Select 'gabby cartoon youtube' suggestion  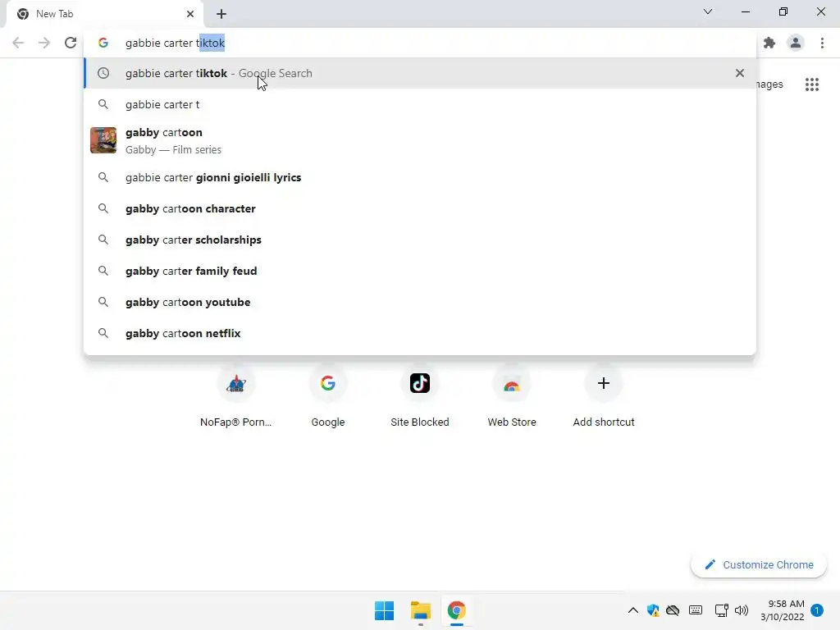click(x=420, y=302)
